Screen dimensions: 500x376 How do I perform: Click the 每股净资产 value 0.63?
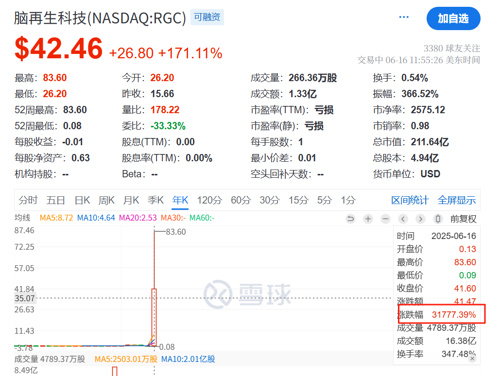point(81,158)
